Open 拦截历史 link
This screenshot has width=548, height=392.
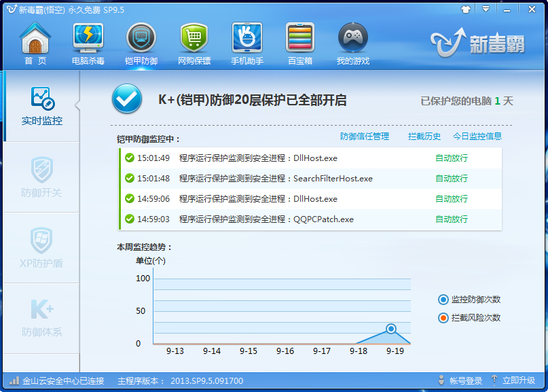click(424, 137)
